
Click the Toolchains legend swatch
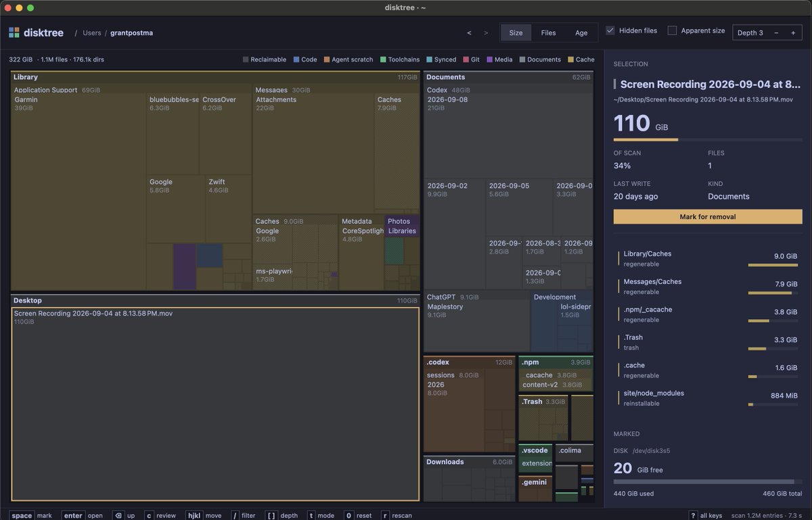click(x=383, y=60)
